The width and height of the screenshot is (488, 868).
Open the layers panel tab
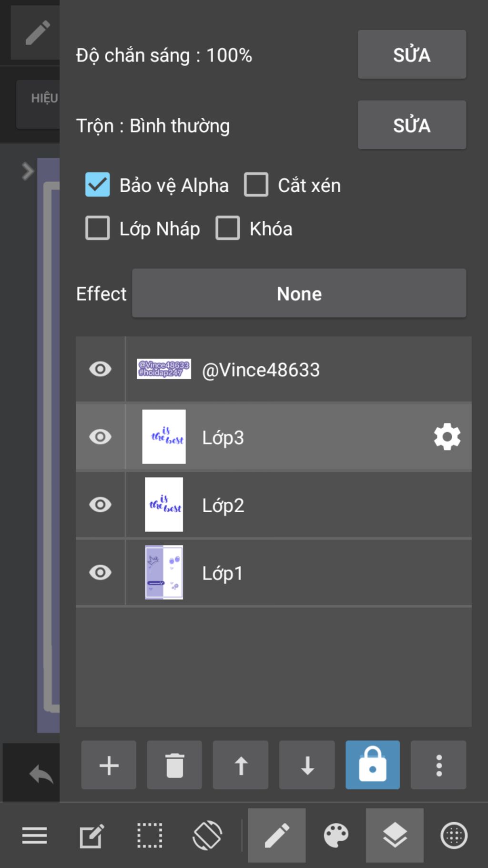coord(395,836)
